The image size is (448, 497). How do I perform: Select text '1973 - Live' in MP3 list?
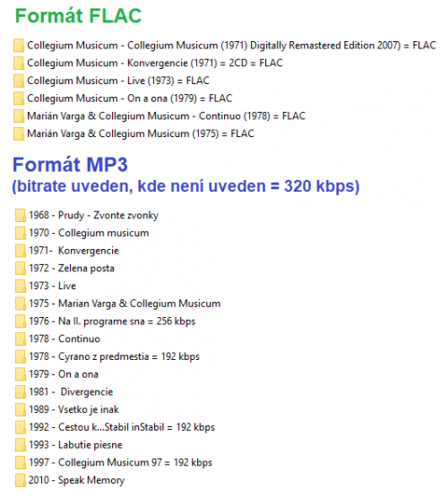[52, 286]
